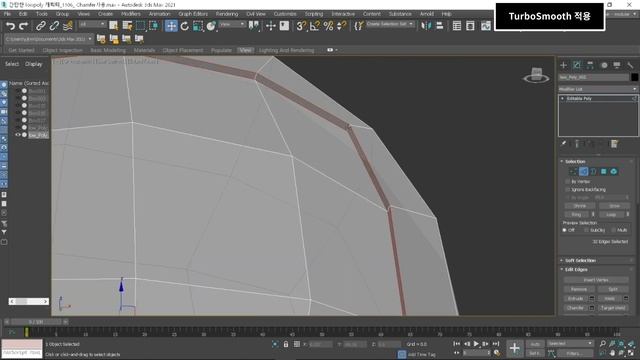Activate the Select and Rotate tool

(184, 26)
